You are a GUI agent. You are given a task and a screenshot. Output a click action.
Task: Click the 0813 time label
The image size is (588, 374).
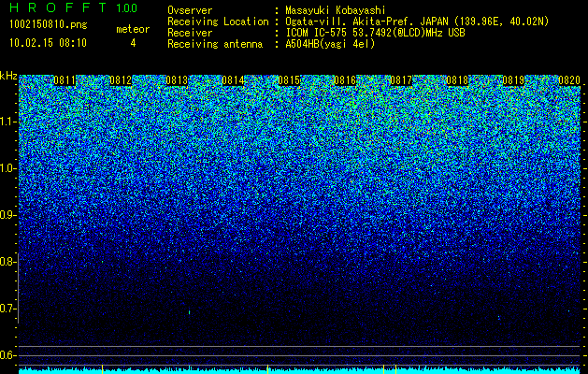click(x=177, y=80)
